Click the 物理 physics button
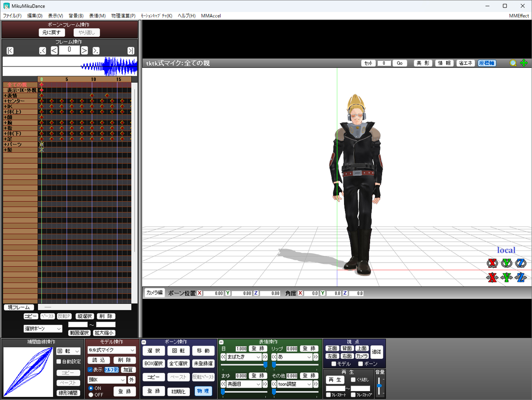The height and width of the screenshot is (400, 532). [203, 391]
